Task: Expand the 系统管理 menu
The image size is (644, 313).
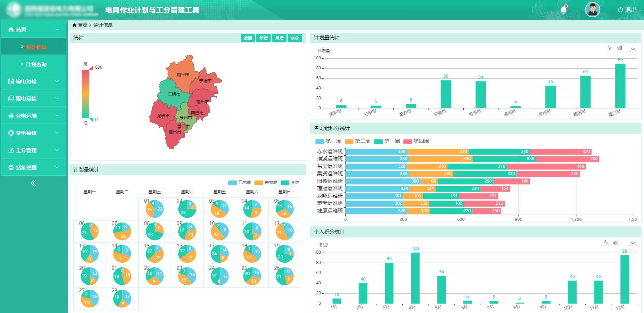Action: point(33,167)
